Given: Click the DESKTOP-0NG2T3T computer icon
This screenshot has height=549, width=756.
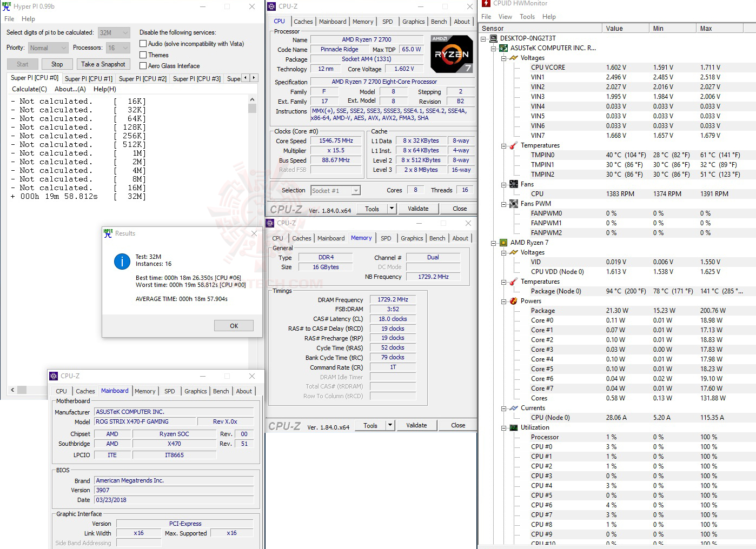Looking at the screenshot, I should (x=493, y=38).
